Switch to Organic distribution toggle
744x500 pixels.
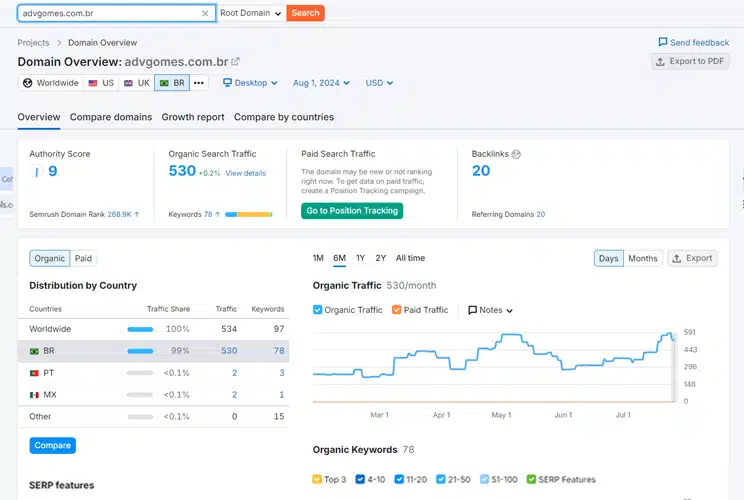point(50,259)
